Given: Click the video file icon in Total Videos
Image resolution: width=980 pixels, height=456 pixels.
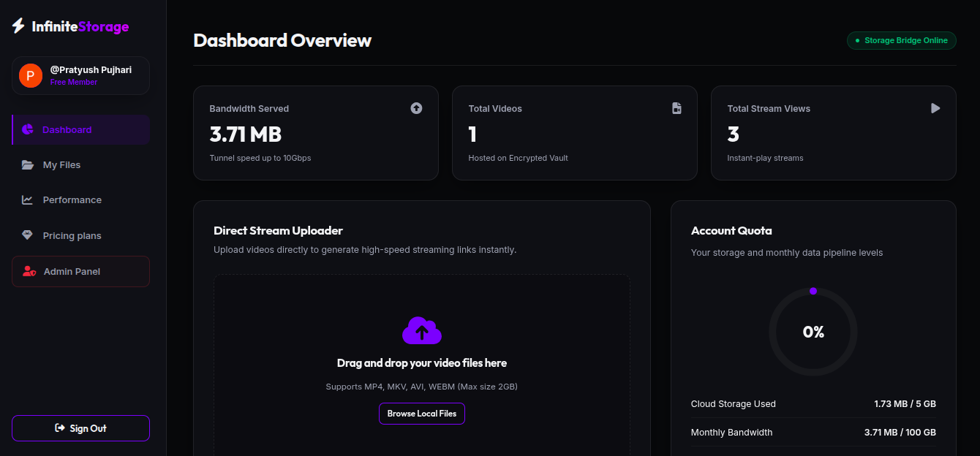Looking at the screenshot, I should point(676,108).
